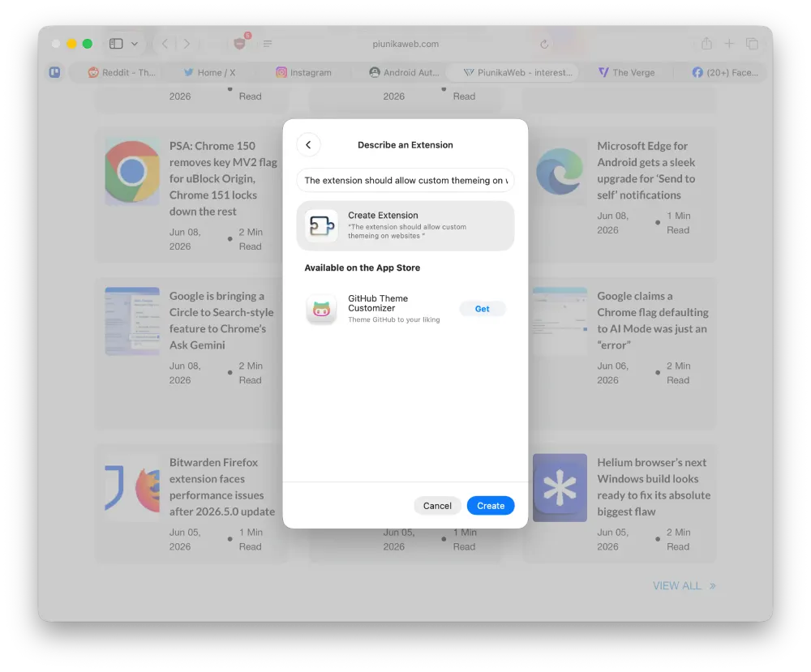This screenshot has height=672, width=811.
Task: Open the Reader view icon
Action: coord(268,44)
